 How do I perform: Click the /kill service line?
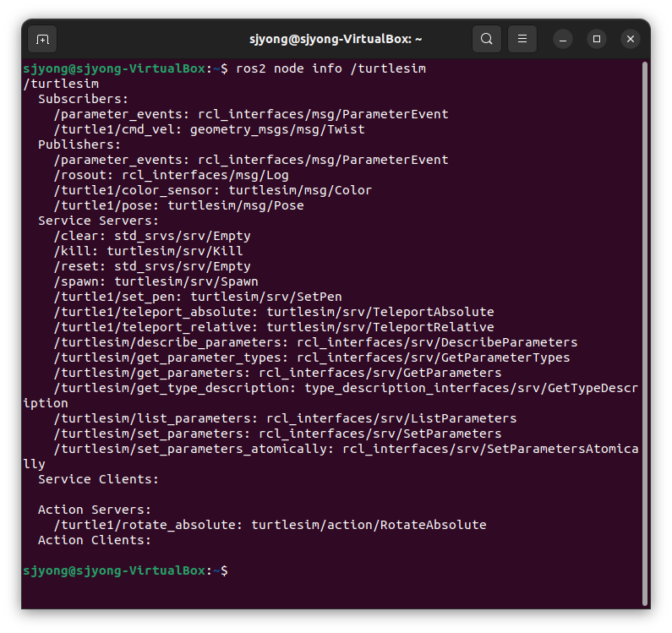(148, 251)
